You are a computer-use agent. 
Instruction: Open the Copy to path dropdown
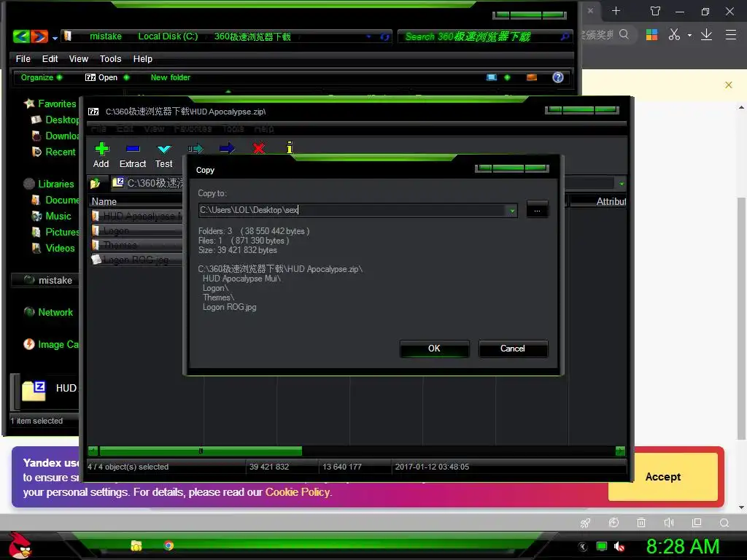512,211
